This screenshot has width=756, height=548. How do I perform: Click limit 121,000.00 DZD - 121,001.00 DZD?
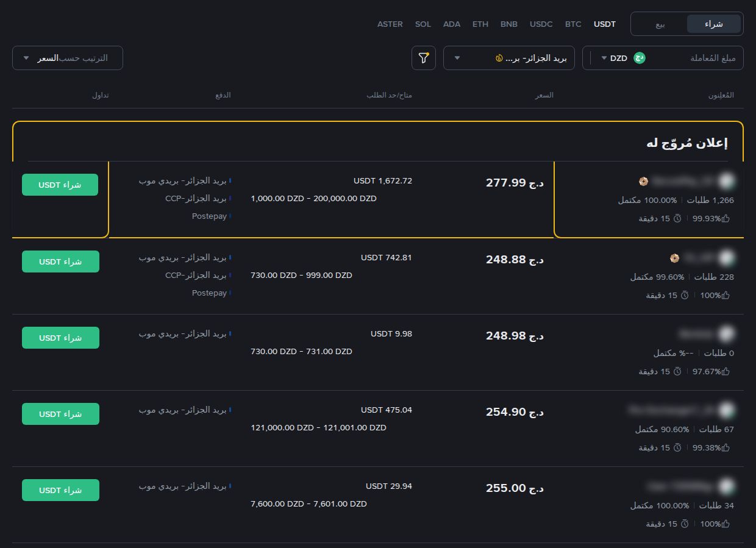(x=319, y=428)
